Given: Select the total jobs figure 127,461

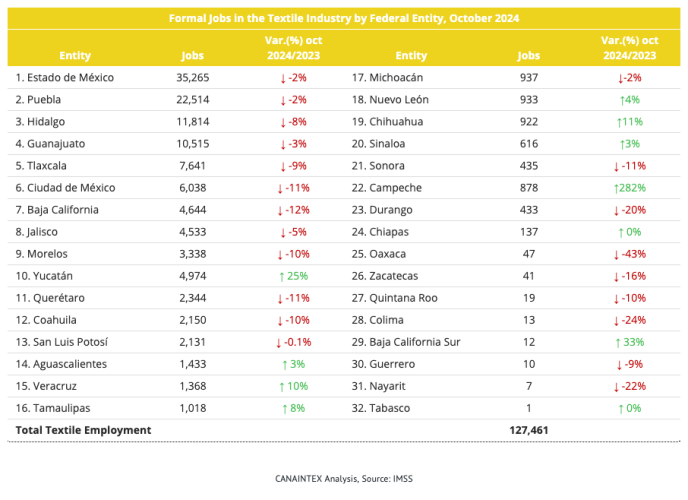Looking at the screenshot, I should (529, 430).
